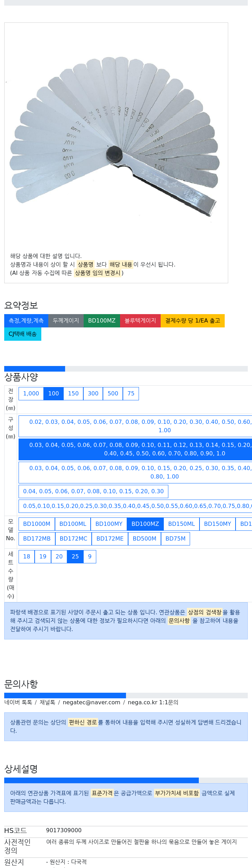
Task: Choose length option 1,000
Action: pyautogui.click(x=31, y=393)
